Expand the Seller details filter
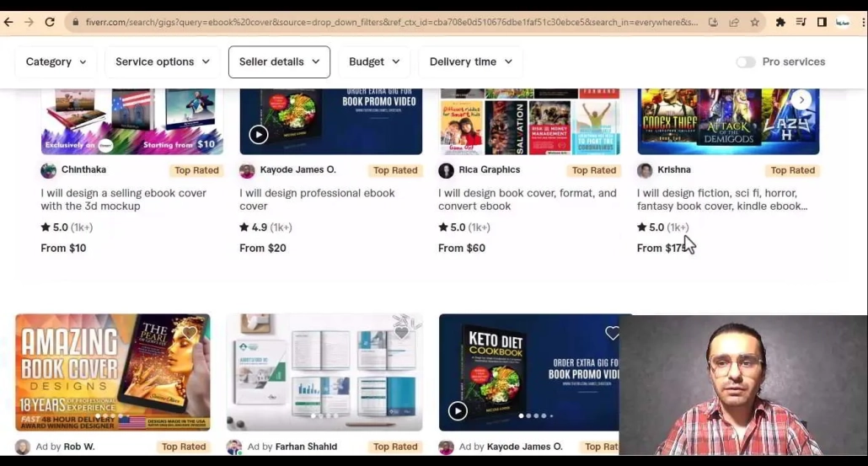The width and height of the screenshot is (868, 466). [x=279, y=62]
